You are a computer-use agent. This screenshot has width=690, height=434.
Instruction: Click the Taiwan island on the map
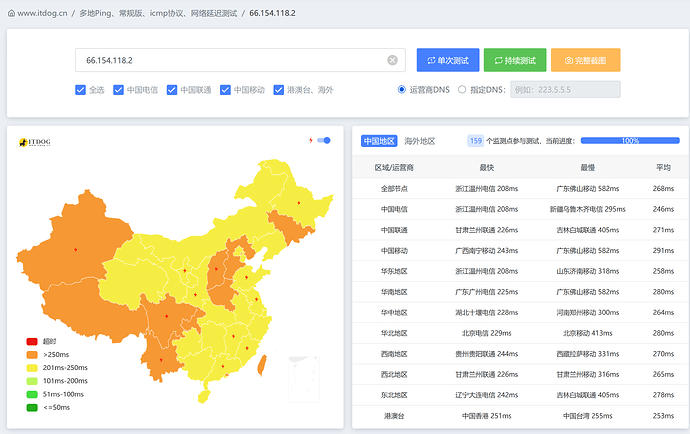tap(262, 366)
